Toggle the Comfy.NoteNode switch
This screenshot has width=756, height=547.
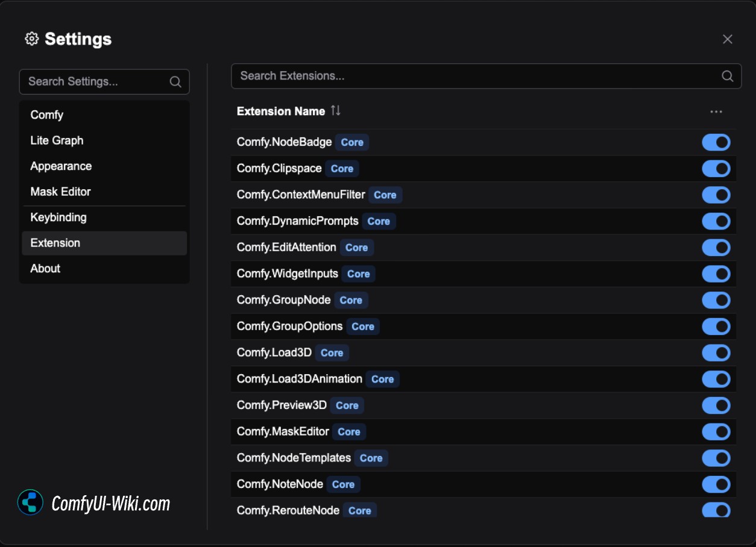click(x=716, y=484)
